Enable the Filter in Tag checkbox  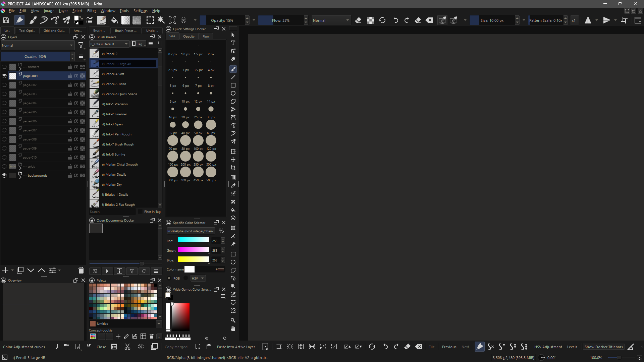pyautogui.click(x=140, y=212)
